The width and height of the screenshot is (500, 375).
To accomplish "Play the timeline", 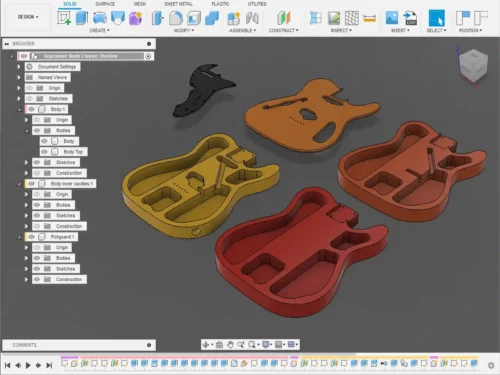I will (28, 365).
